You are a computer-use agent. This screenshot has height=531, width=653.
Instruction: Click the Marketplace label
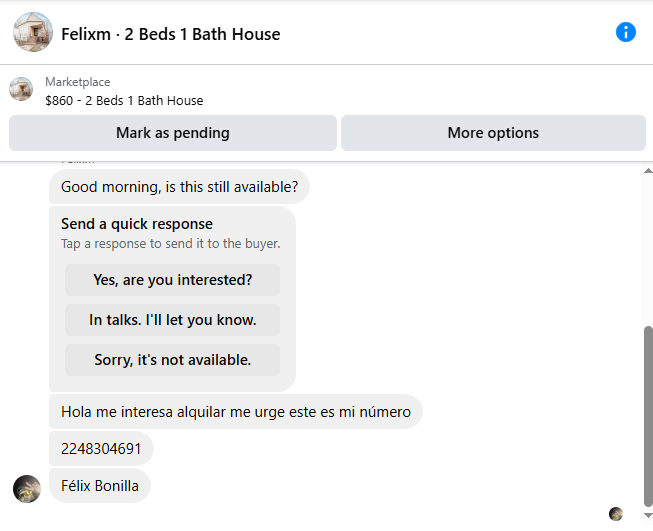coord(78,82)
